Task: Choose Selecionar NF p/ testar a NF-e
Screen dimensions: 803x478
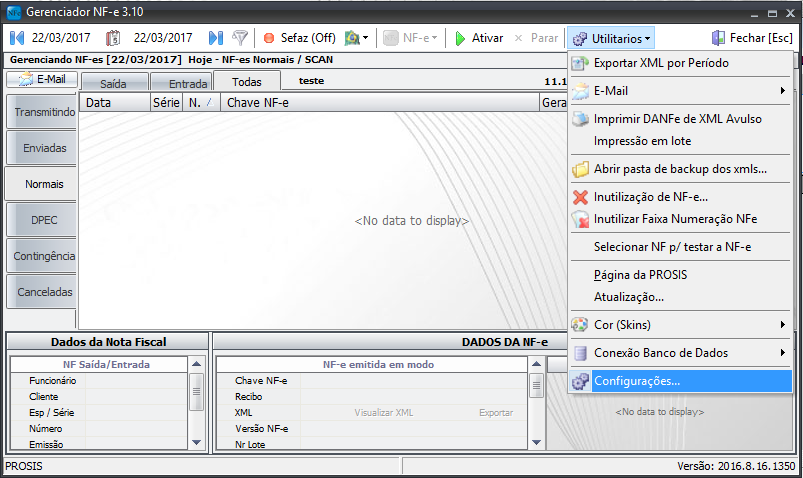Action: [x=681, y=246]
